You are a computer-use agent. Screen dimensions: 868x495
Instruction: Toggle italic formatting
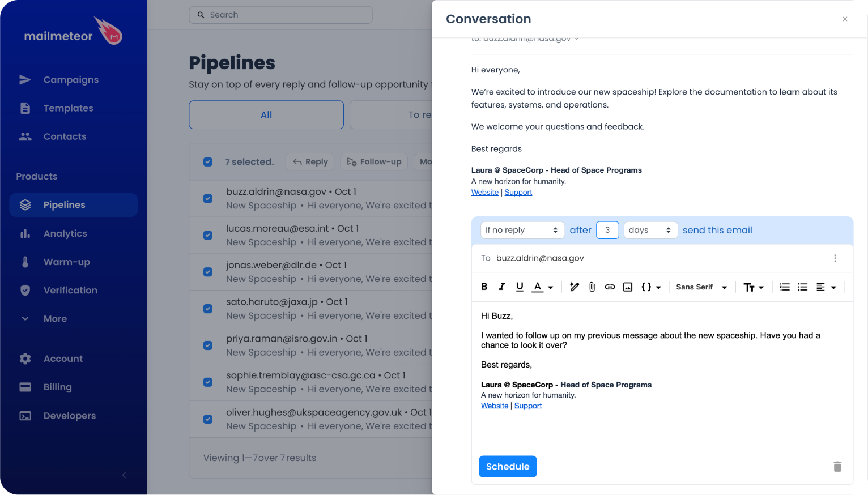coord(502,287)
